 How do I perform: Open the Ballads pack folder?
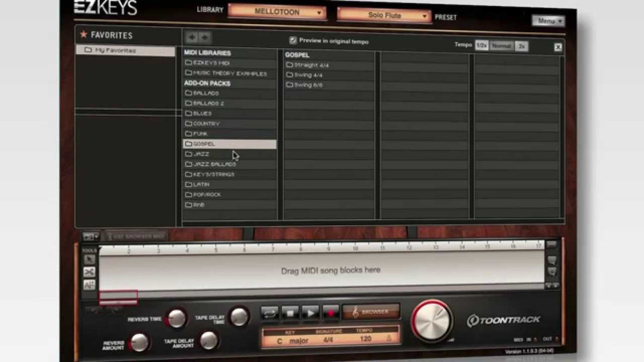point(230,93)
